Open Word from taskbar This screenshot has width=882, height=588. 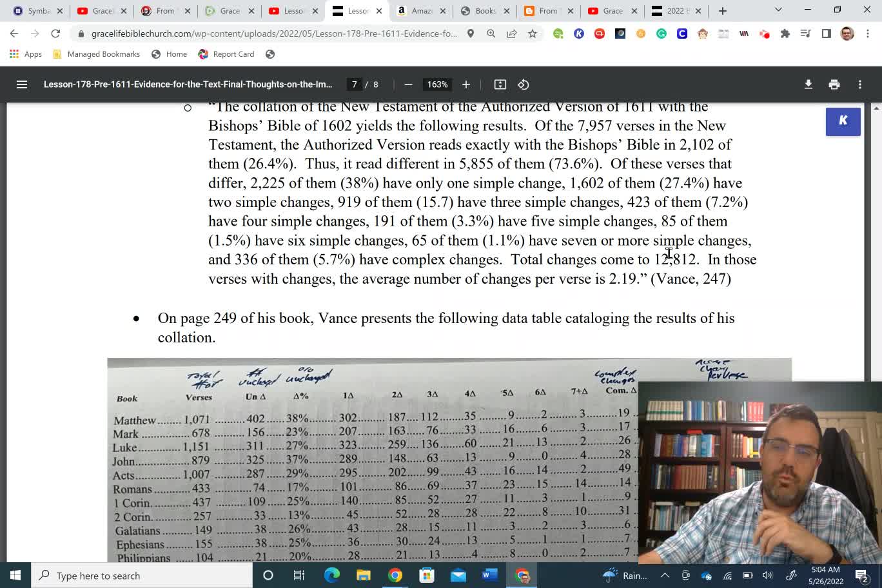click(x=489, y=575)
